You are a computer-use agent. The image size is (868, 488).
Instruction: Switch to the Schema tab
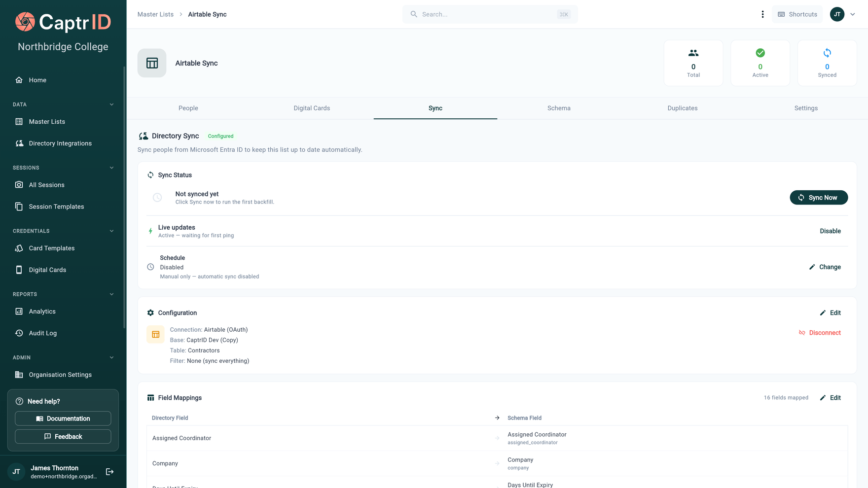[559, 108]
